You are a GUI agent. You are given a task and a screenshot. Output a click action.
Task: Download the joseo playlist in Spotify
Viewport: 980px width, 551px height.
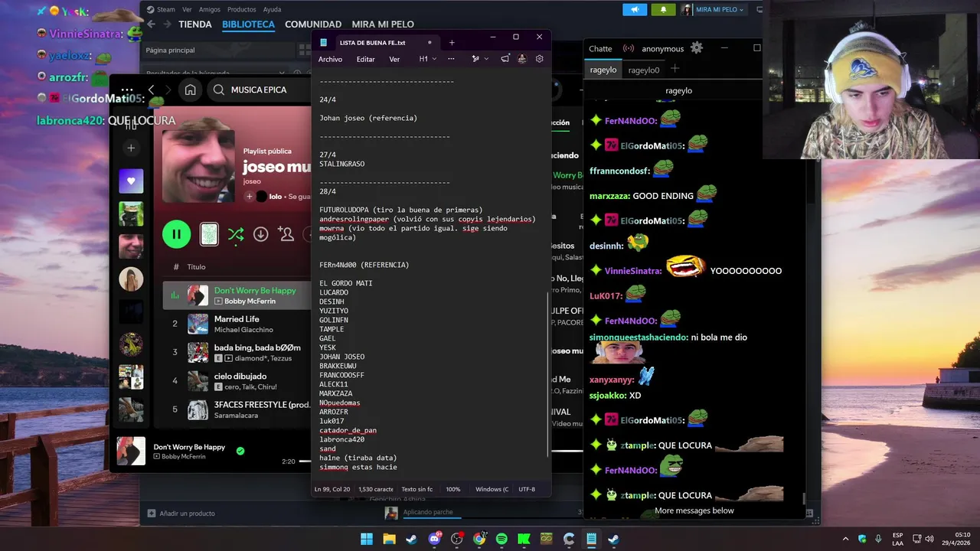coord(261,234)
